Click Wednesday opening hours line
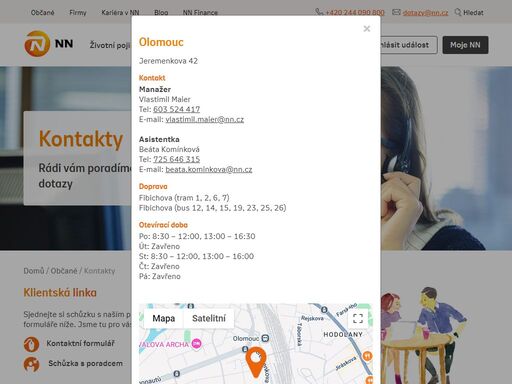The height and width of the screenshot is (384, 512). click(x=196, y=256)
